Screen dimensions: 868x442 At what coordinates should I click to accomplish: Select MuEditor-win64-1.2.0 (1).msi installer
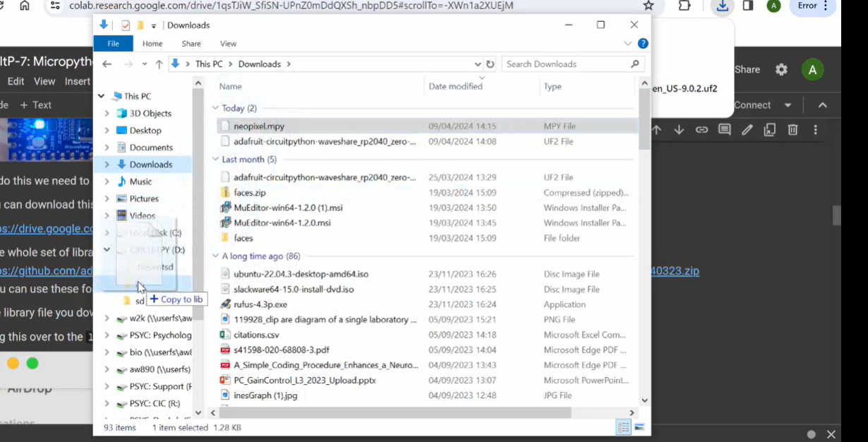click(x=289, y=208)
